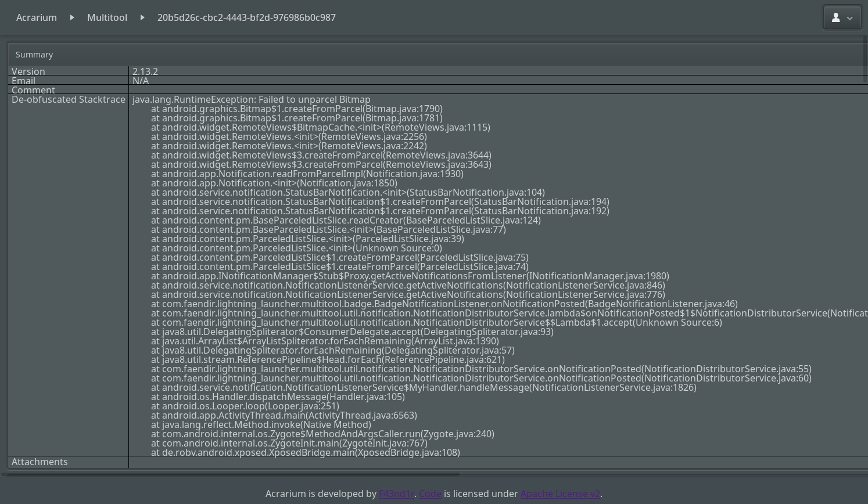Open the Code link in the footer
The width and height of the screenshot is (868, 504).
click(x=430, y=494)
